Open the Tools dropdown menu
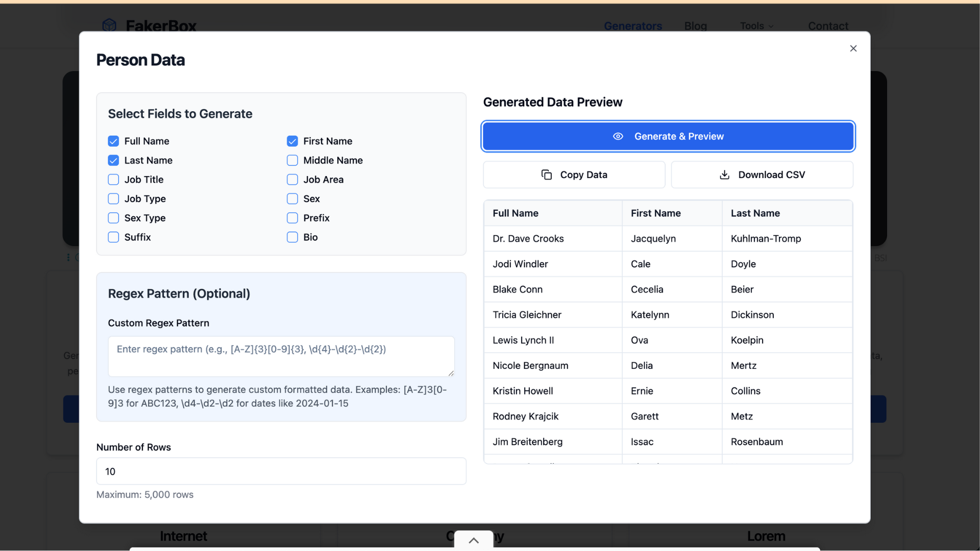Image resolution: width=980 pixels, height=551 pixels. pyautogui.click(x=755, y=26)
